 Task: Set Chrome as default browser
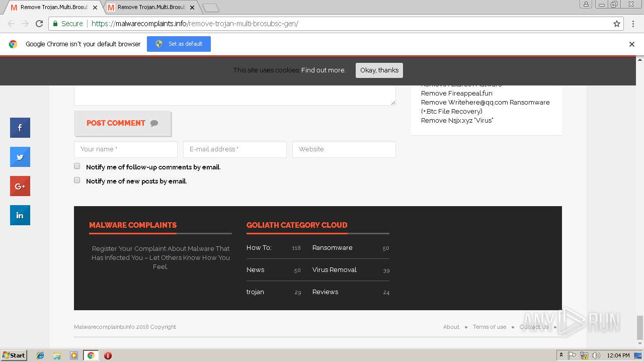point(179,44)
